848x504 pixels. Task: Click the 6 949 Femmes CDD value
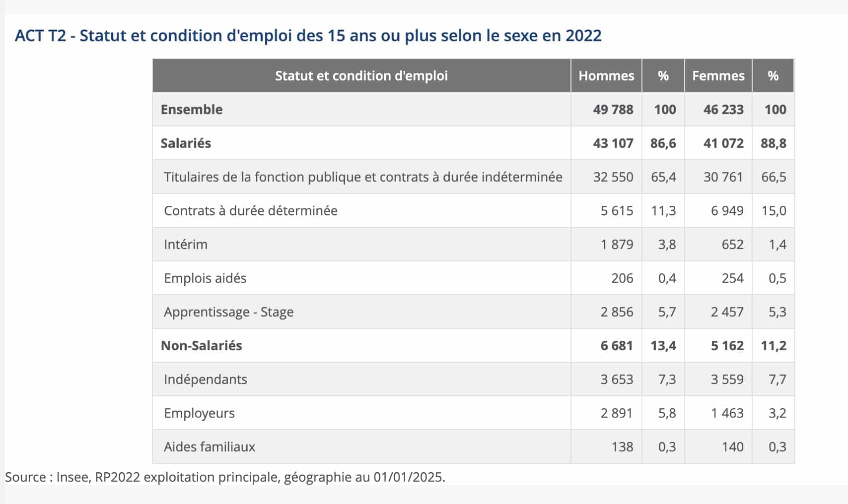click(x=727, y=211)
